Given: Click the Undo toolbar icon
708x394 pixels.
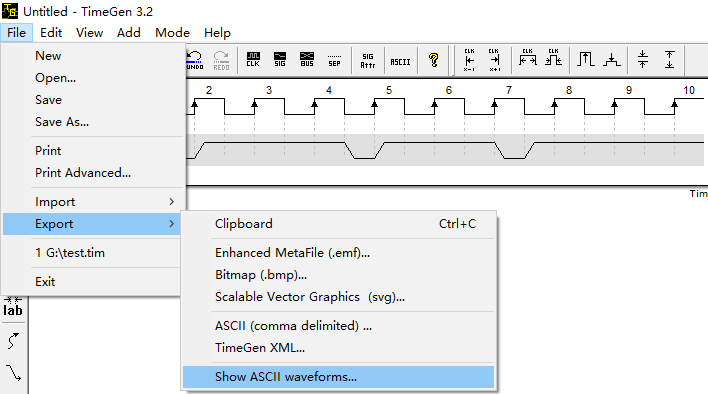Looking at the screenshot, I should pos(195,60).
